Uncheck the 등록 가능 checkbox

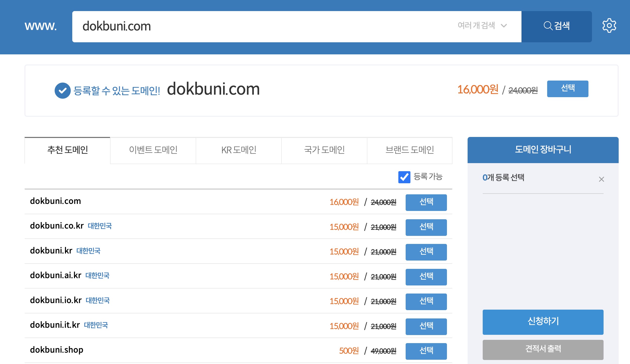click(x=404, y=177)
